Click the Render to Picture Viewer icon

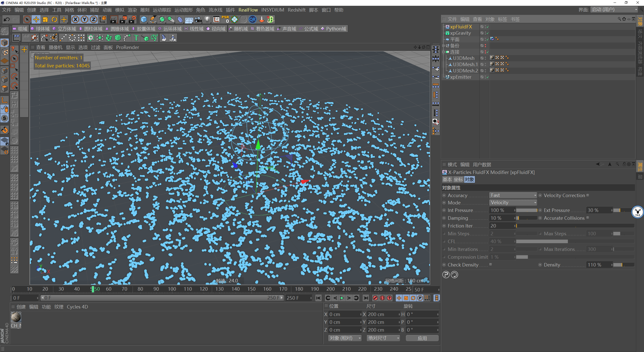pyautogui.click(x=123, y=19)
